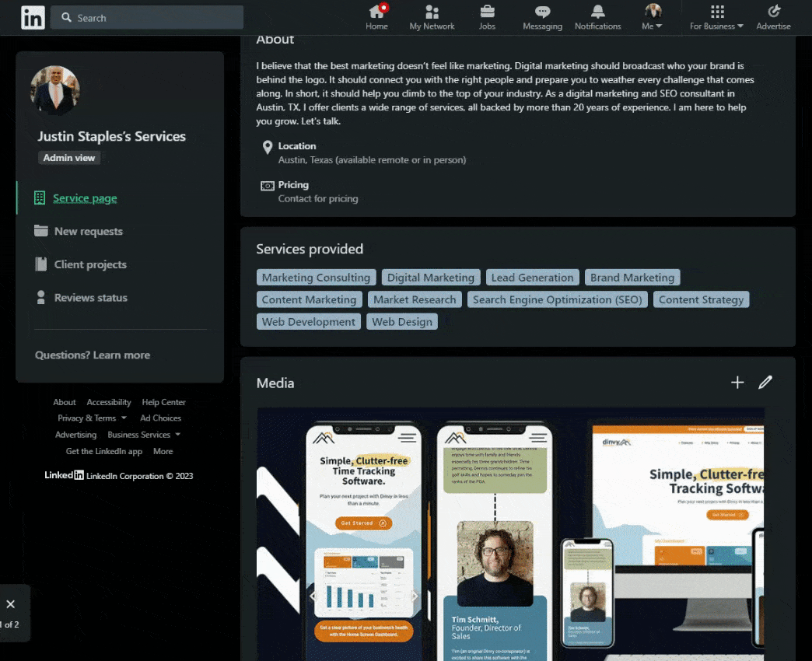Screen dimensions: 812x661
Task: Close the popup with the X icon
Action: [10, 604]
